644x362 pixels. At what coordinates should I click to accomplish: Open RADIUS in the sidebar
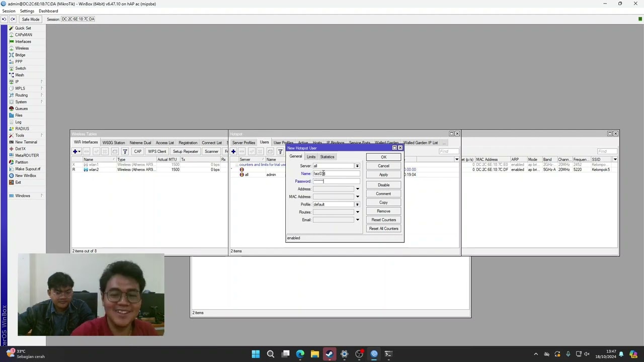pos(22,129)
